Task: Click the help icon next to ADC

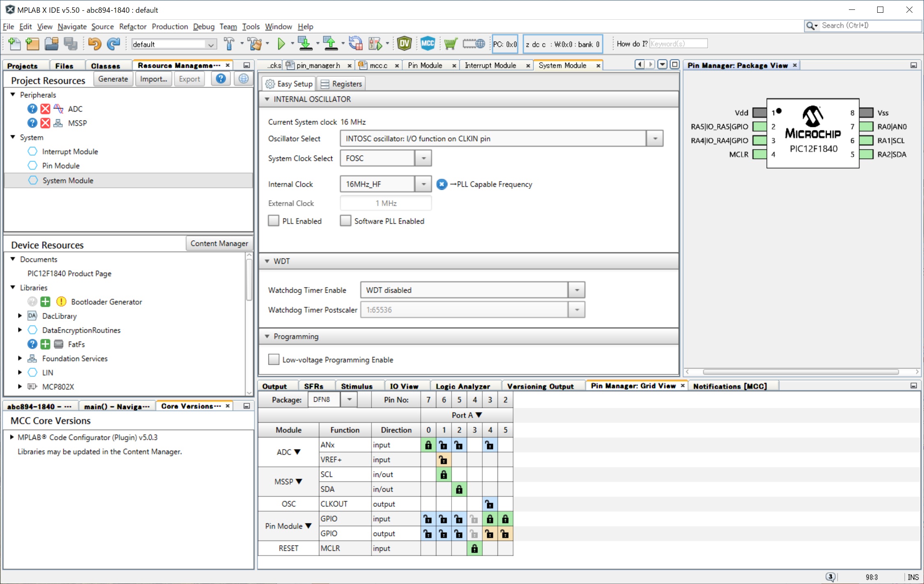Action: tap(32, 109)
